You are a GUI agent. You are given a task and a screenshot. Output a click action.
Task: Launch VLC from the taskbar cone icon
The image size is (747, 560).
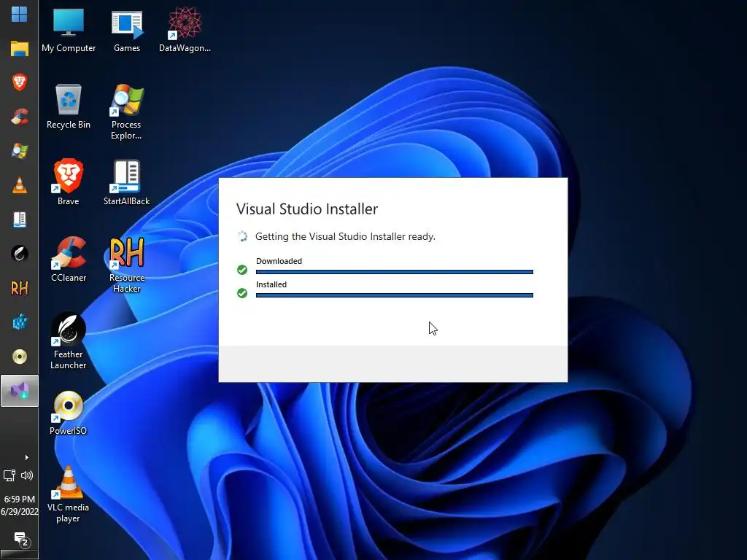click(x=20, y=185)
